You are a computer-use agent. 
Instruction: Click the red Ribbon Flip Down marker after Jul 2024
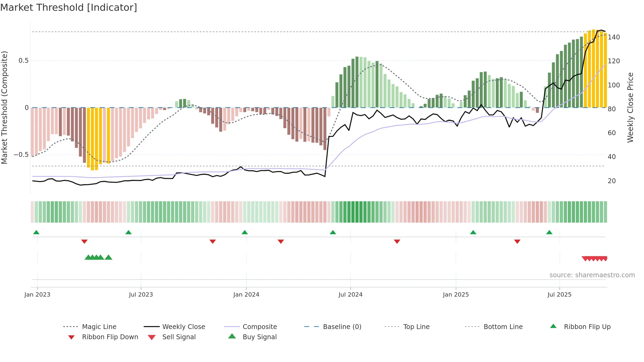(x=397, y=242)
